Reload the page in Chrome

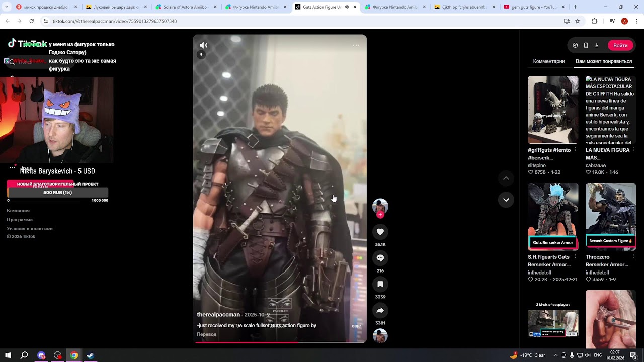pos(31,21)
